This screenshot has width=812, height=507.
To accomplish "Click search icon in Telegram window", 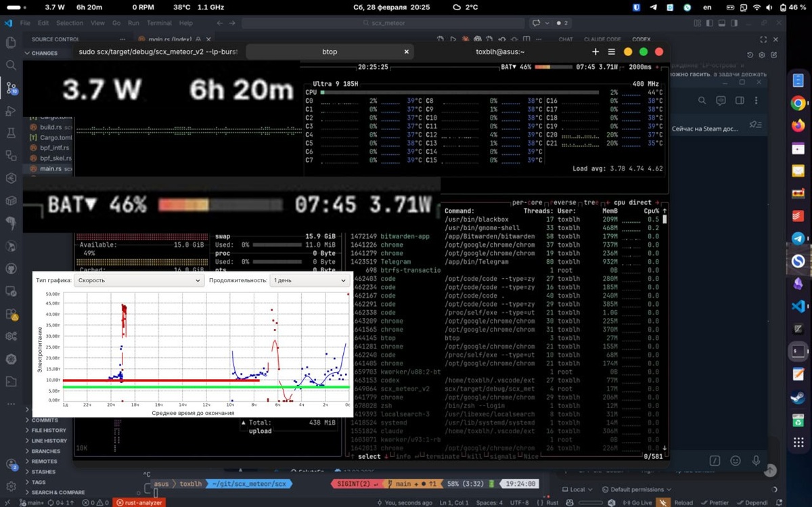I will click(x=702, y=101).
